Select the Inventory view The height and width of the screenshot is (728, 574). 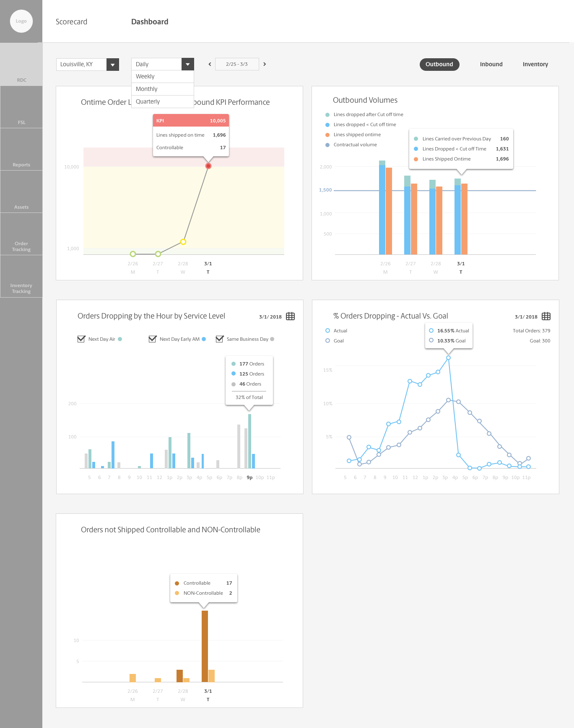pyautogui.click(x=535, y=64)
